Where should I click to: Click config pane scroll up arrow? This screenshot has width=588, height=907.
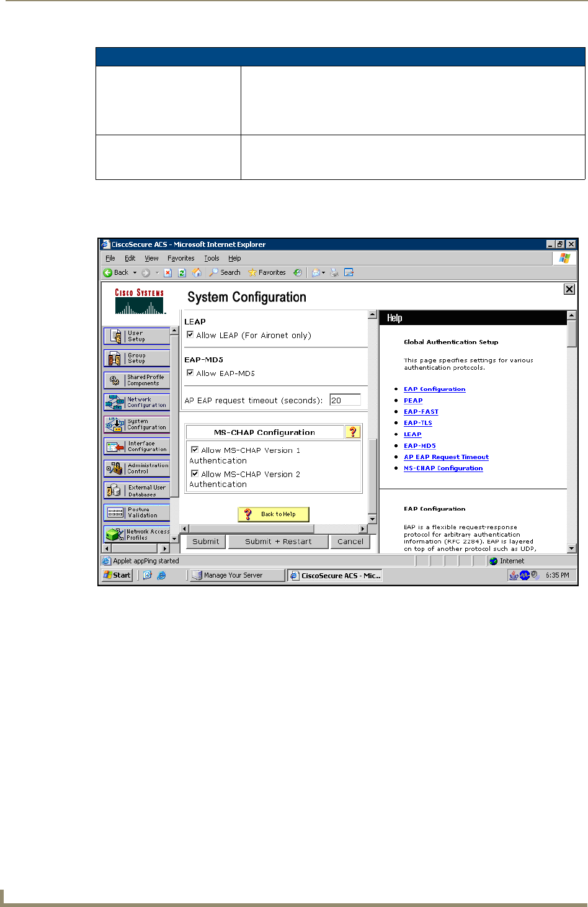pos(373,315)
